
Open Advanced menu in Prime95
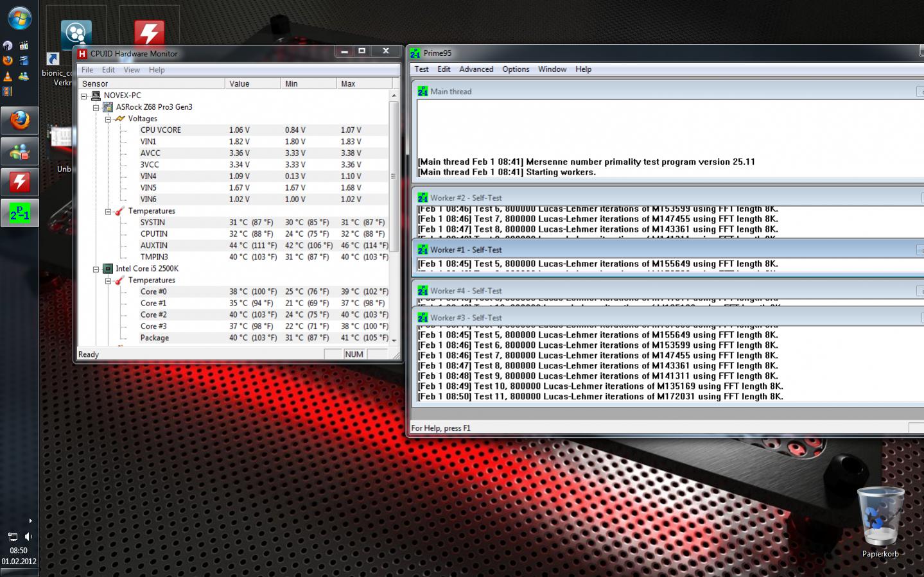[476, 69]
